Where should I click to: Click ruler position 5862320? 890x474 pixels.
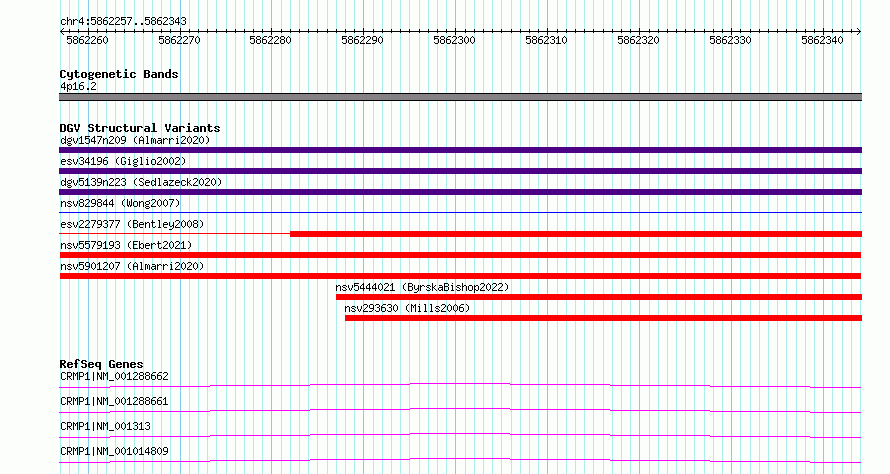coord(639,40)
